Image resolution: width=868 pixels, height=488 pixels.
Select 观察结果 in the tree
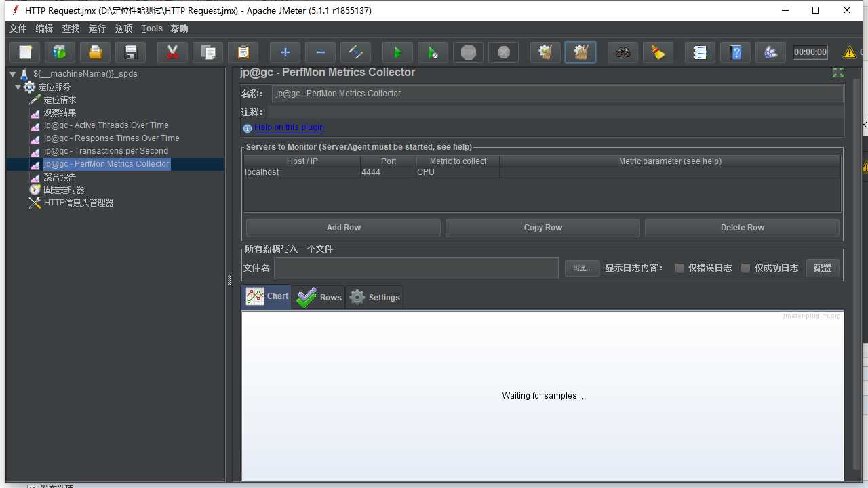(x=60, y=113)
